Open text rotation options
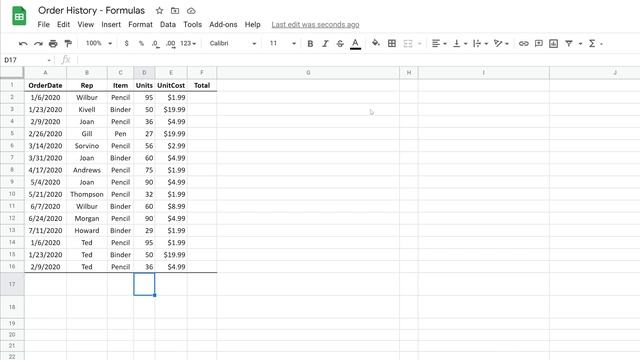The image size is (640, 360). [x=501, y=43]
